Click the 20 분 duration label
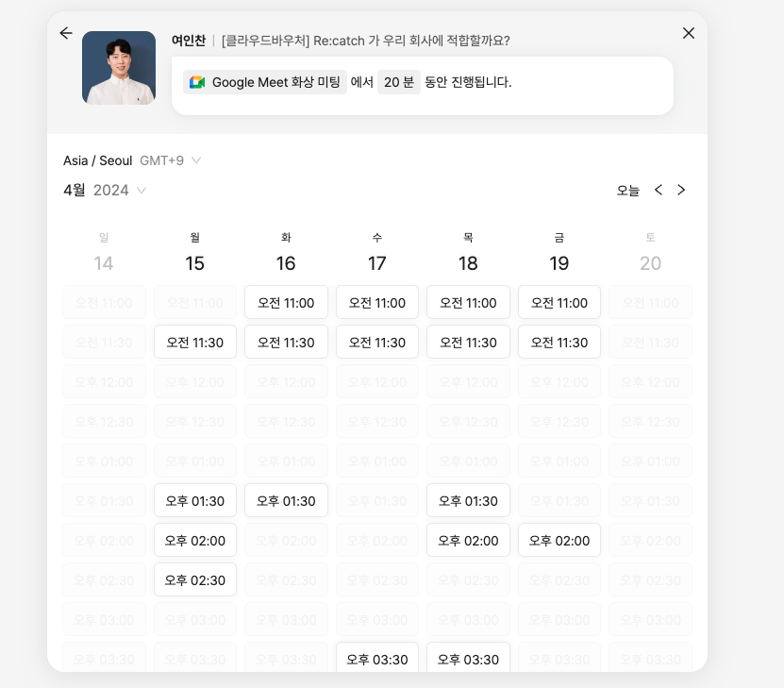This screenshot has height=688, width=784. (x=398, y=83)
